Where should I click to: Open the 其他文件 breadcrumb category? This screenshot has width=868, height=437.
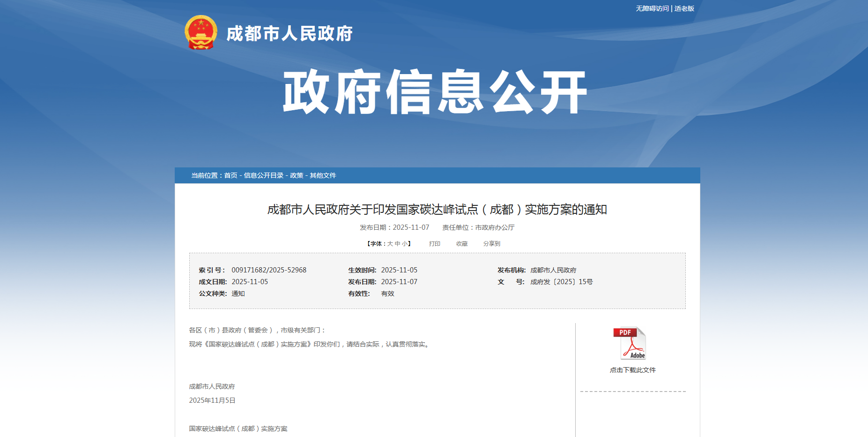(322, 175)
